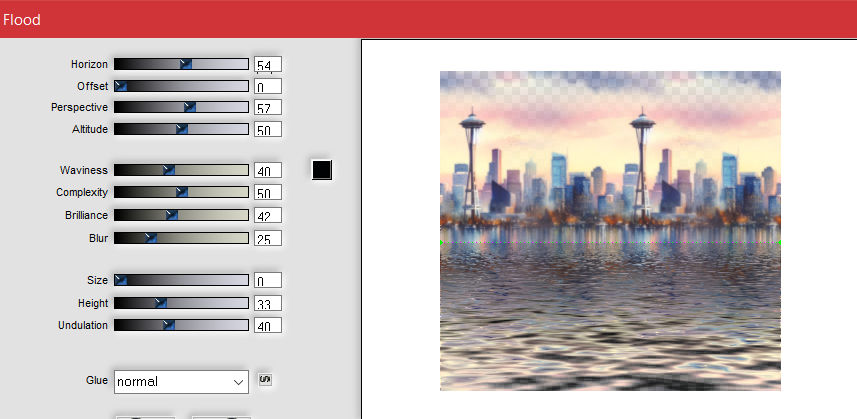Click the Waviness value field
Viewport: 857px width, 419px height.
tap(268, 170)
